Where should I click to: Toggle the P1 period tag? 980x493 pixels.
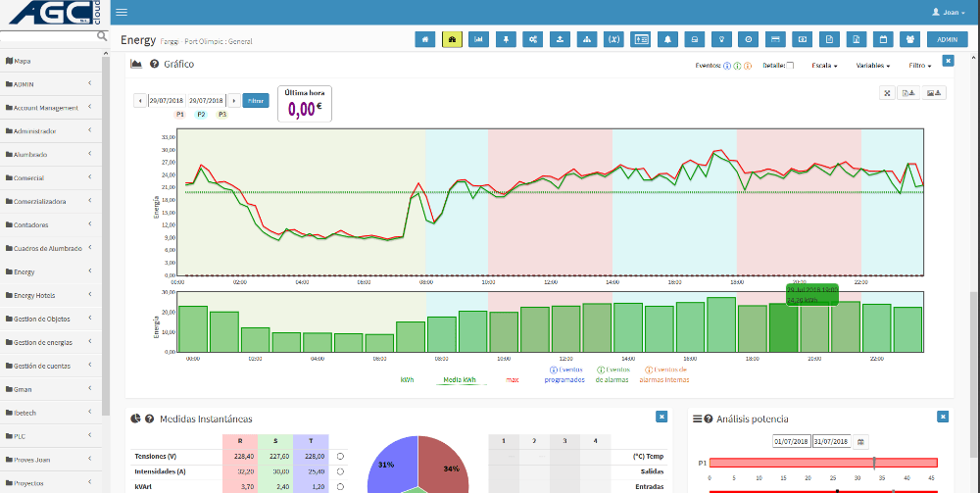click(x=180, y=115)
